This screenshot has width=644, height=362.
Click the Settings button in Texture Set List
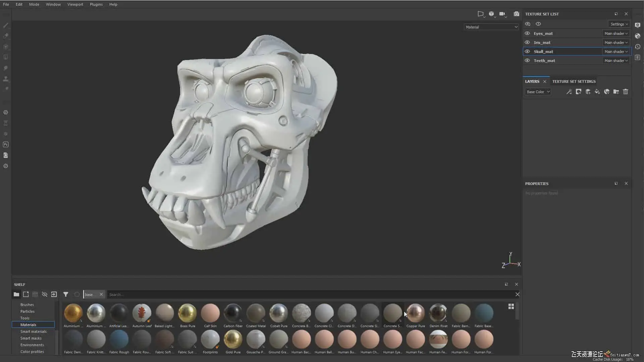pos(619,24)
